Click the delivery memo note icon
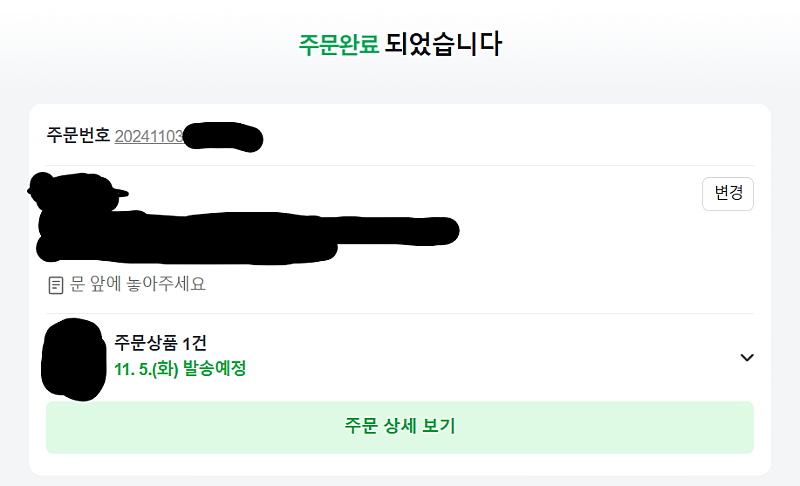The width and height of the screenshot is (800, 486). click(56, 285)
